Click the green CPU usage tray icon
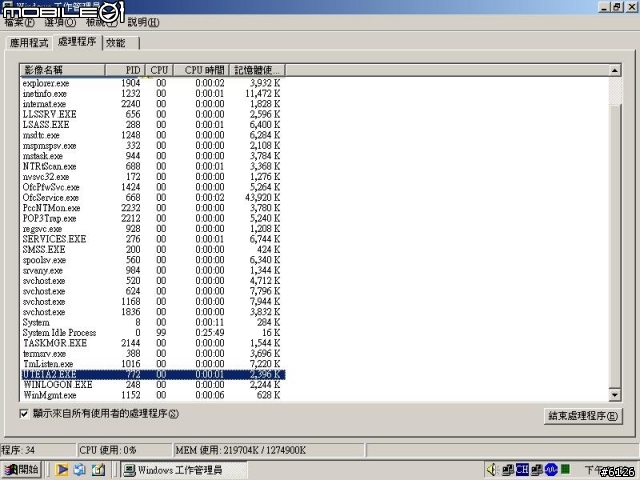Screen dimensions: 640x480 [x=565, y=469]
